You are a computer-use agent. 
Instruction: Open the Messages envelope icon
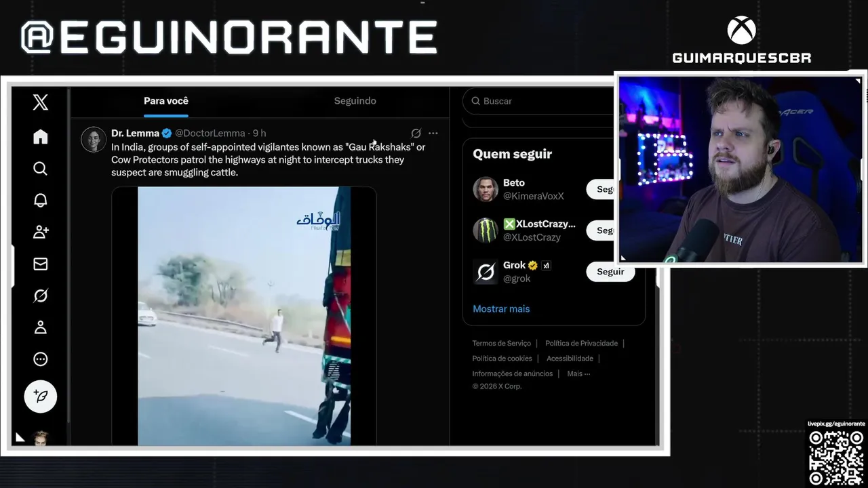40,264
